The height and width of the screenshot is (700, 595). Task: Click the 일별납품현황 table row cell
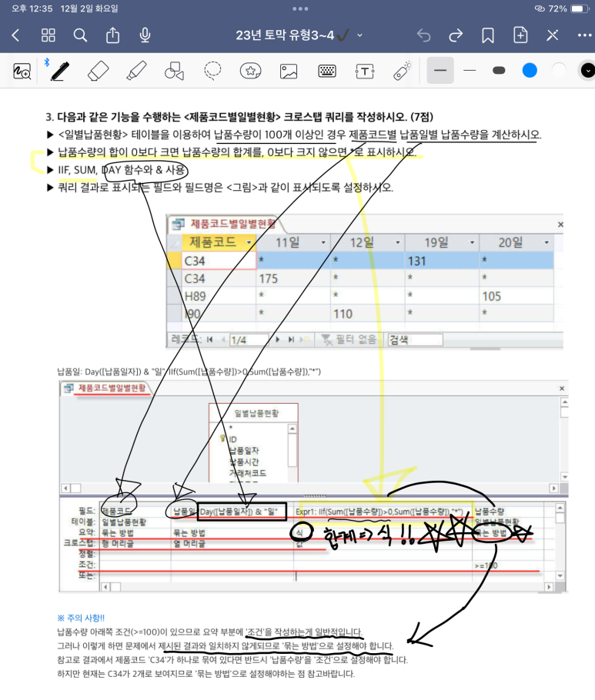pyautogui.click(x=135, y=522)
